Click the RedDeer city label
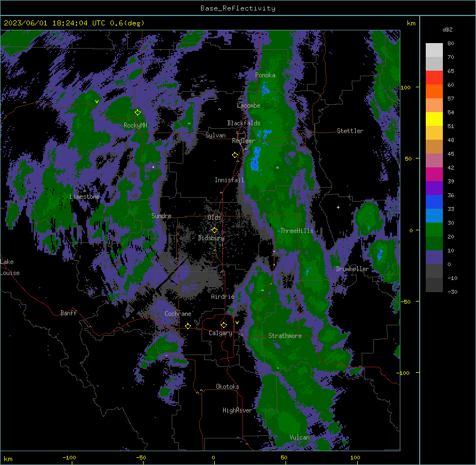 244,141
